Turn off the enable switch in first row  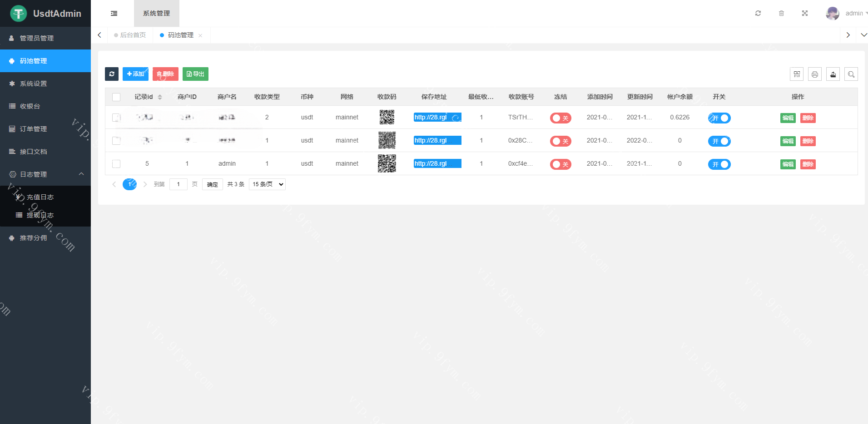point(719,118)
